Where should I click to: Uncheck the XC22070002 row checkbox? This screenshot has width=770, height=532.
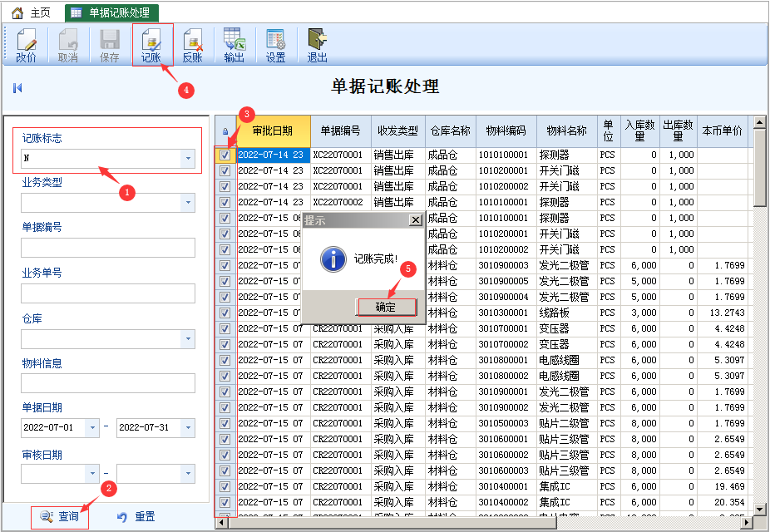225,202
